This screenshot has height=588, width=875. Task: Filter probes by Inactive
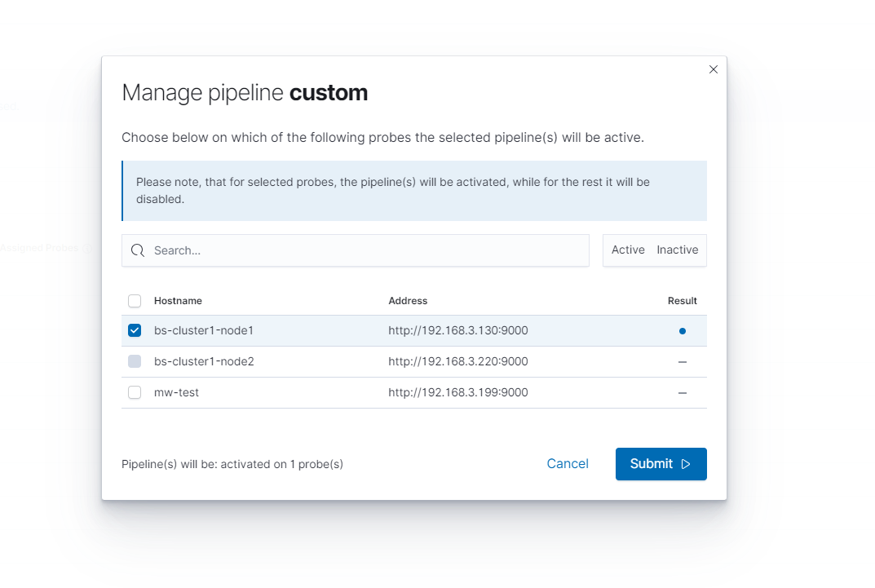click(x=678, y=250)
